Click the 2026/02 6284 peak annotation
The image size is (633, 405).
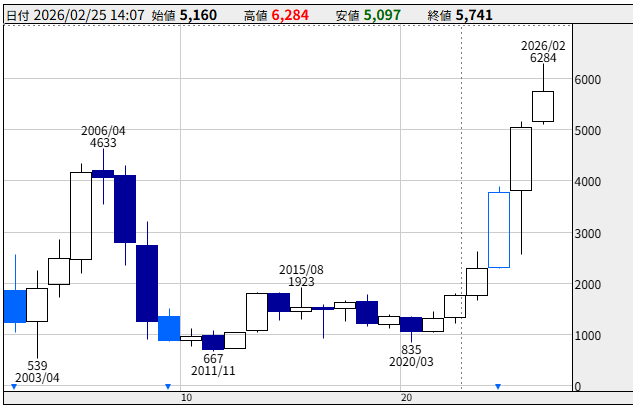(x=543, y=52)
